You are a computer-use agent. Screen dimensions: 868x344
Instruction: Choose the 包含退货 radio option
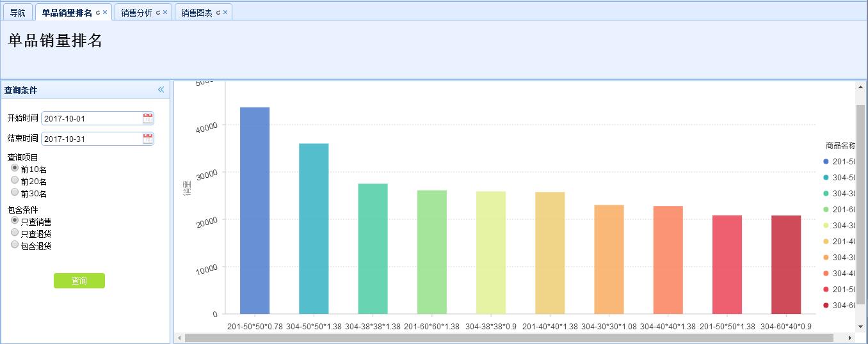click(15, 245)
